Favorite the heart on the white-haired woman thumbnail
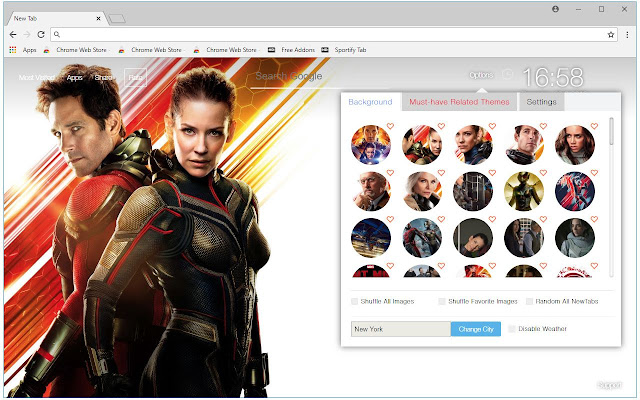The width and height of the screenshot is (640, 400). (x=441, y=173)
